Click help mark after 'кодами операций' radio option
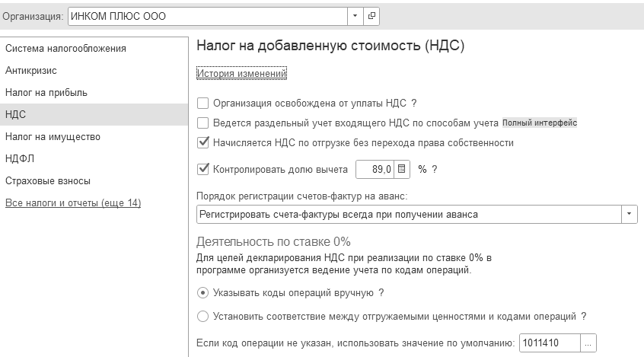Screen dimensions: 644x357 (584, 317)
